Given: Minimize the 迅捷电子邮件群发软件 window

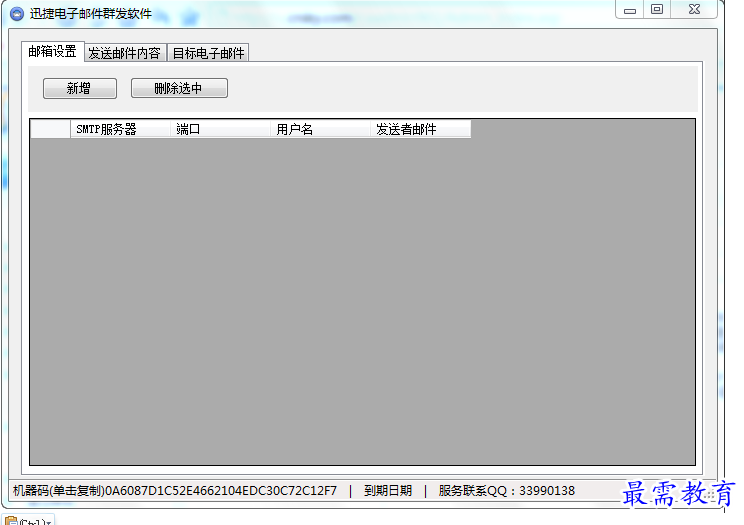Looking at the screenshot, I should point(630,9).
